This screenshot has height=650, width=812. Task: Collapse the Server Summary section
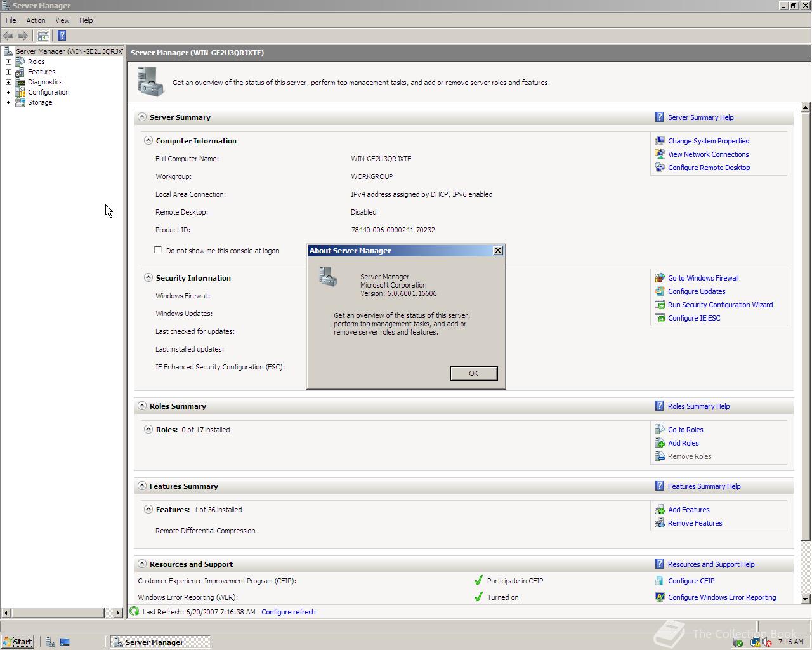pos(142,117)
